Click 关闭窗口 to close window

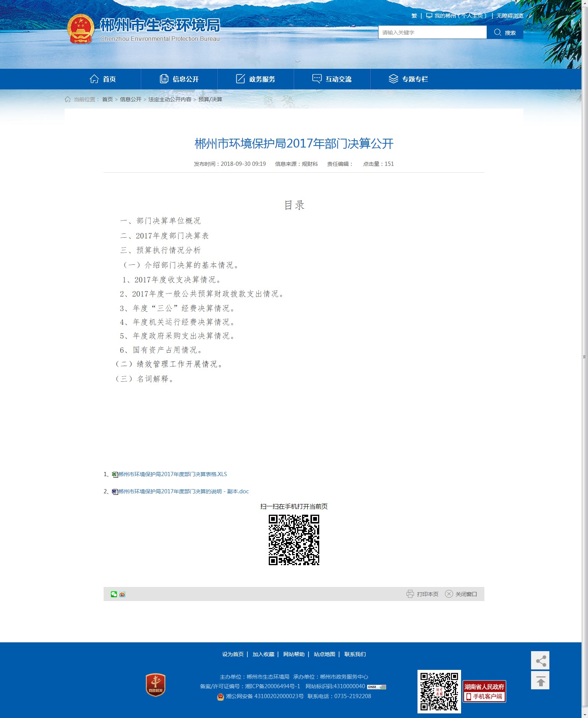click(x=466, y=594)
